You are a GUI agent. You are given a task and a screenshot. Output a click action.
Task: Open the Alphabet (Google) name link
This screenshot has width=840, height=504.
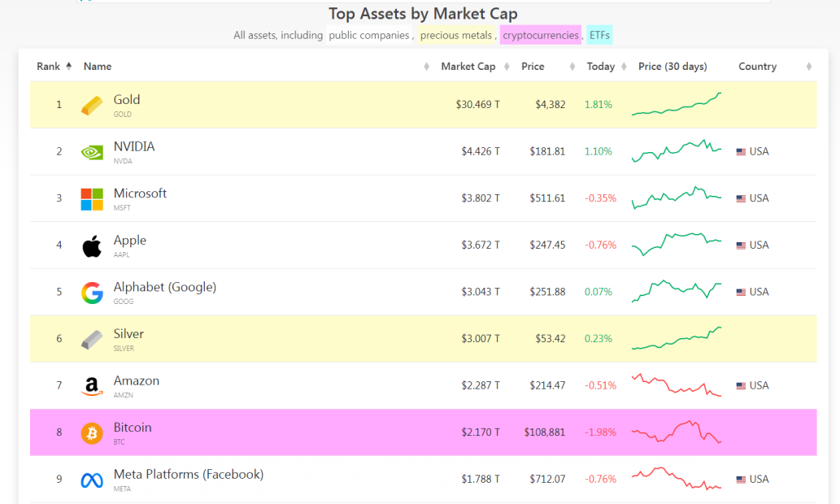coord(164,287)
